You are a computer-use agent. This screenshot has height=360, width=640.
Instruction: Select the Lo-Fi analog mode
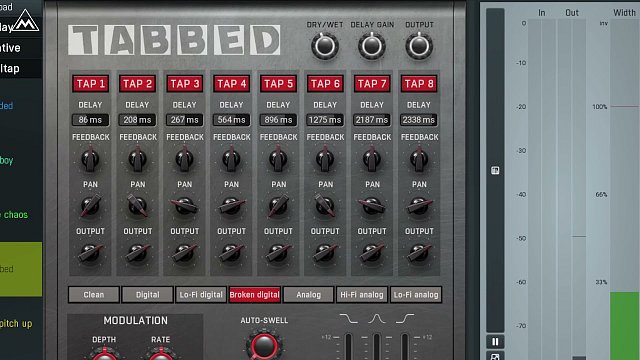click(416, 295)
